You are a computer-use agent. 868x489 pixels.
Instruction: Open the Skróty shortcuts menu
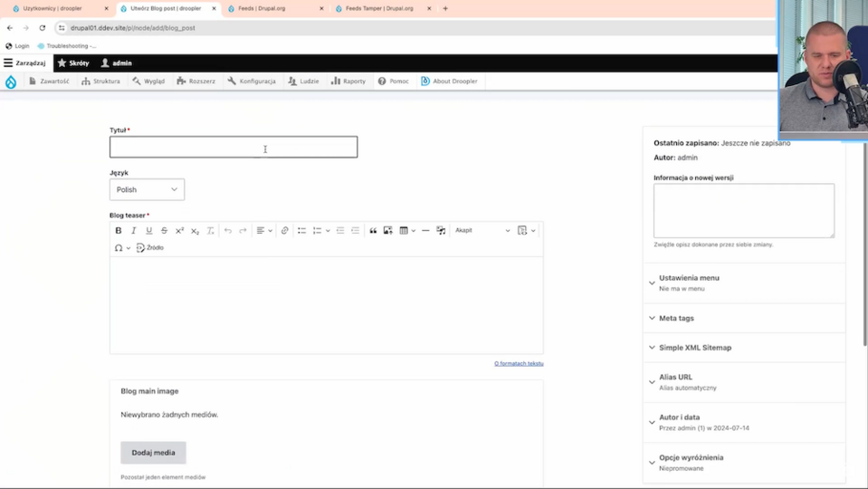(x=73, y=63)
